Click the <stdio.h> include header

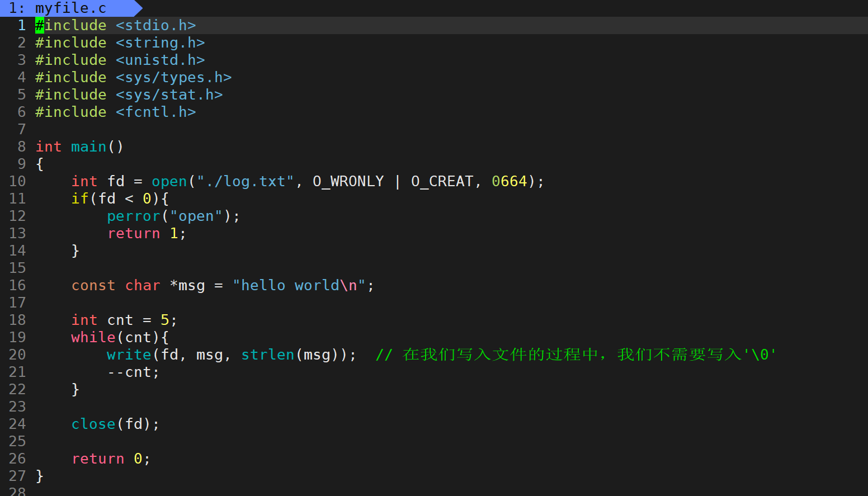tap(156, 25)
